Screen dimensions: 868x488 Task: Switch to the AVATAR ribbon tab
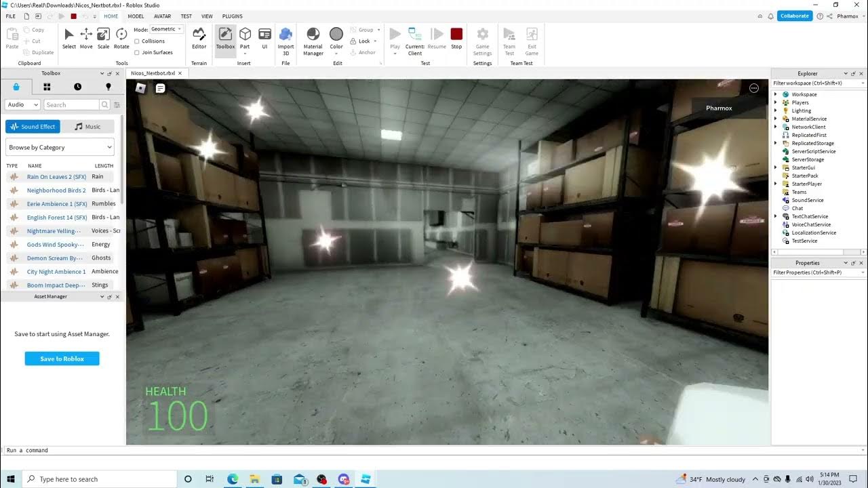click(162, 16)
